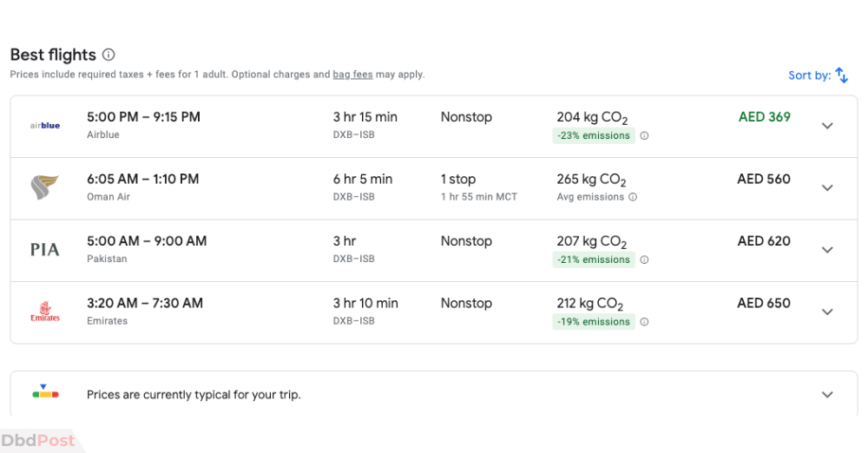
Task: Click the Airblue airline logo
Action: tap(45, 126)
